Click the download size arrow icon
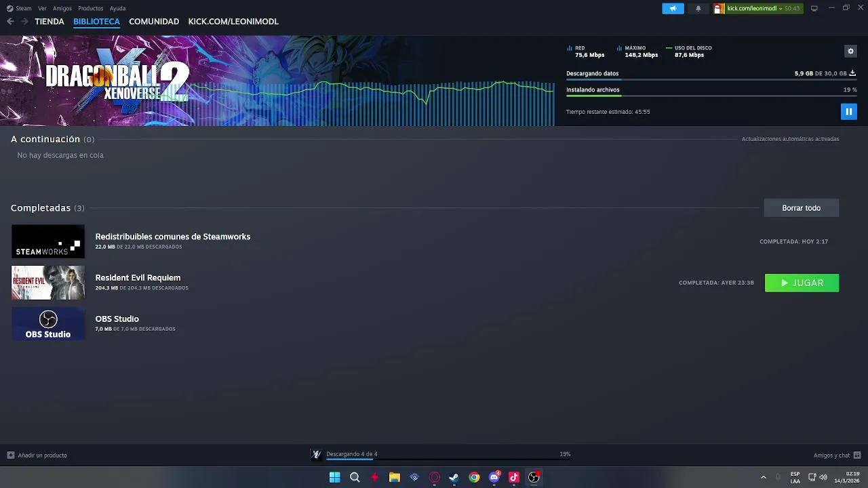This screenshot has height=488, width=868. (x=852, y=73)
